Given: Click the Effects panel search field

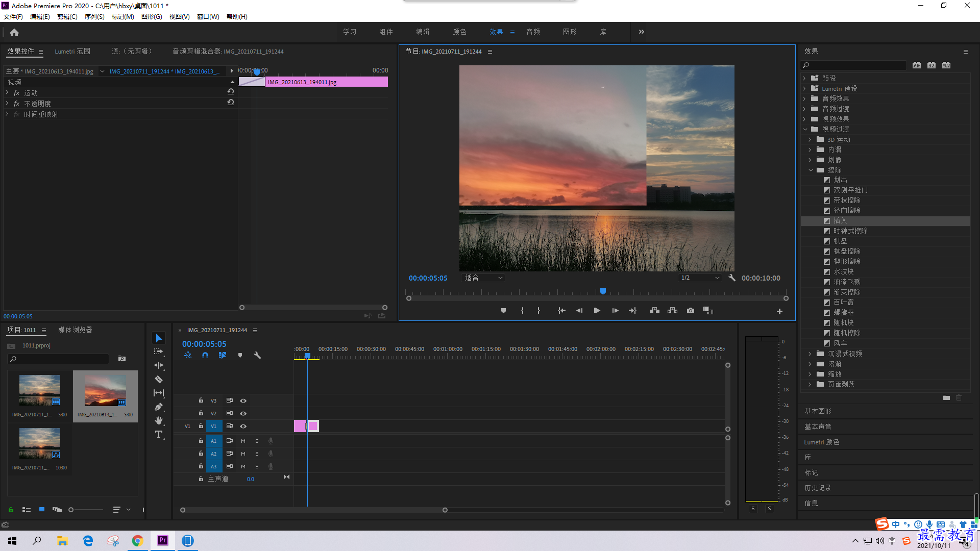Looking at the screenshot, I should [x=853, y=65].
